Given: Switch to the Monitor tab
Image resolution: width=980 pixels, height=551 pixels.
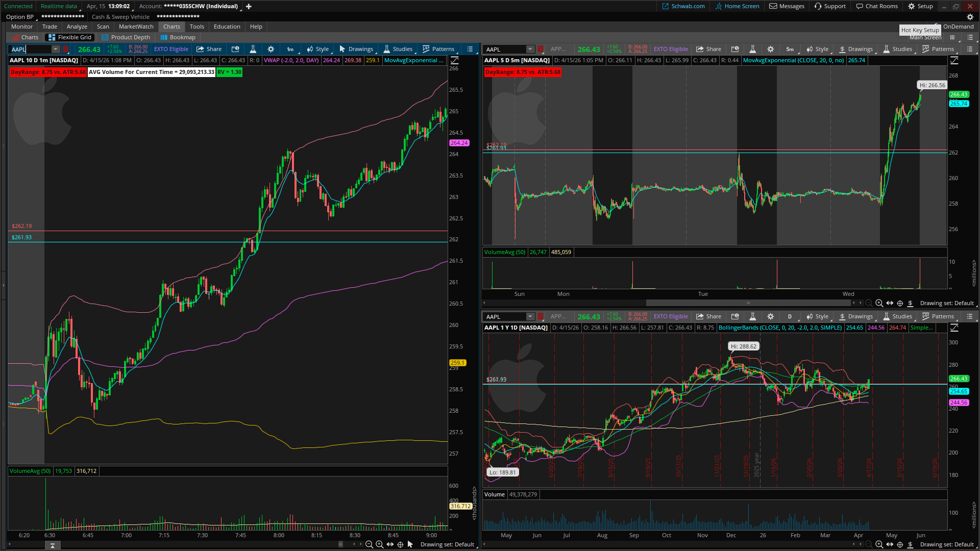Looking at the screenshot, I should click(22, 27).
